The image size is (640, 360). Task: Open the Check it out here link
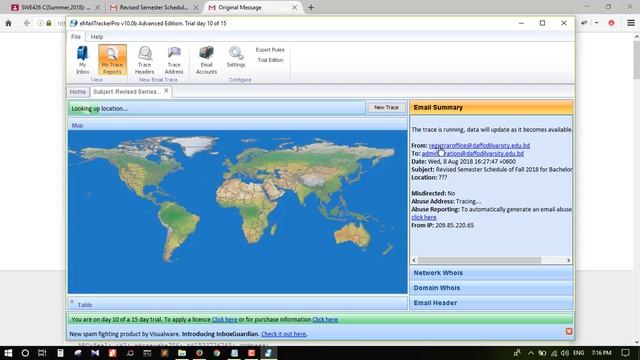click(x=283, y=334)
